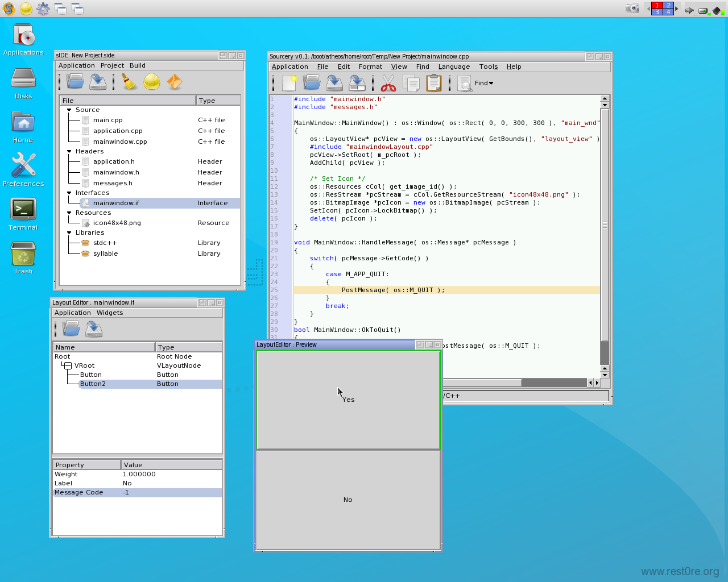Collapse the Resources group in sIDE
The width and height of the screenshot is (728, 582).
pos(69,213)
